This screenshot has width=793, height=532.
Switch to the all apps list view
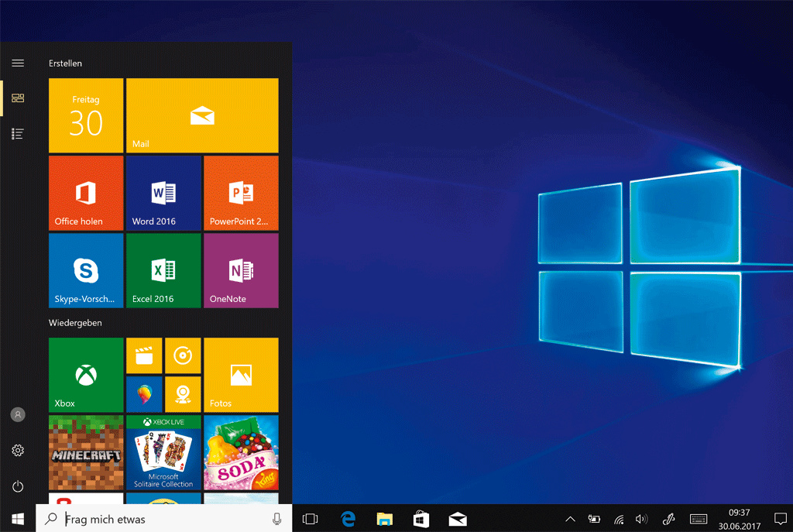tap(18, 134)
